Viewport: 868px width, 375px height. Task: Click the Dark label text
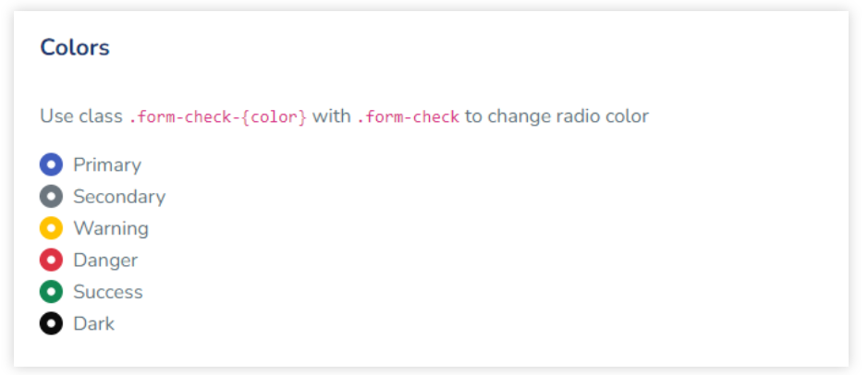(94, 324)
